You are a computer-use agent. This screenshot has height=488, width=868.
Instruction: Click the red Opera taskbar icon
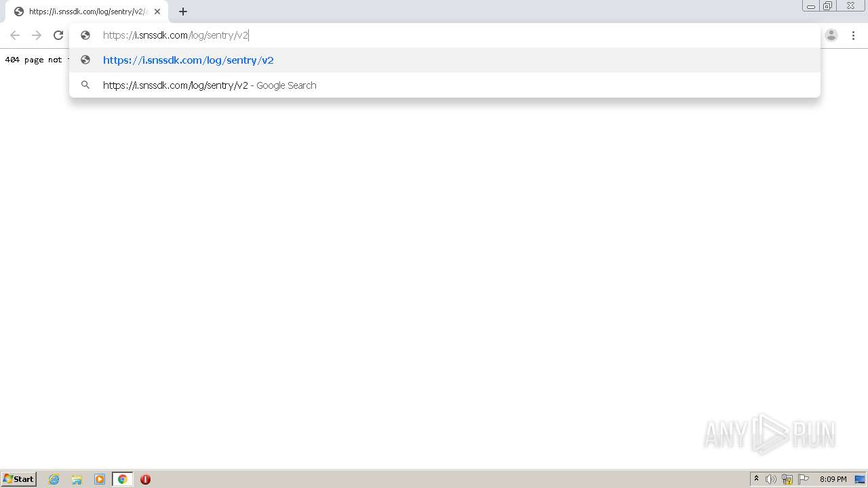145,479
